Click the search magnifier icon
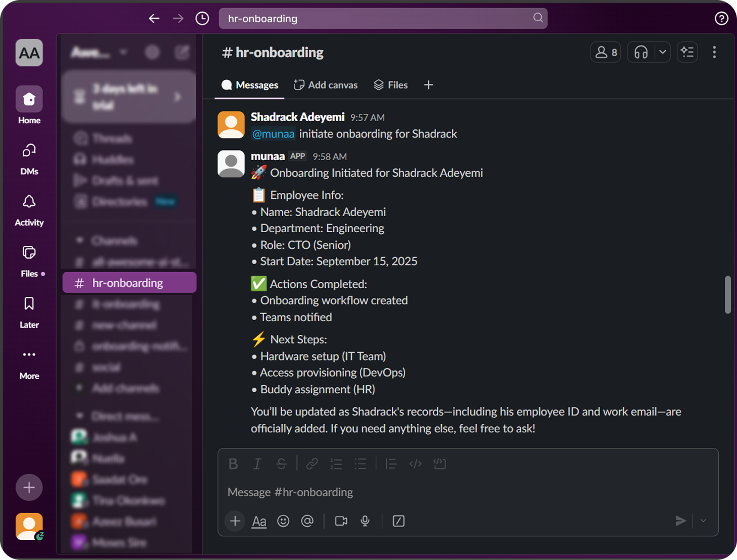The height and width of the screenshot is (560, 737). [x=538, y=18]
